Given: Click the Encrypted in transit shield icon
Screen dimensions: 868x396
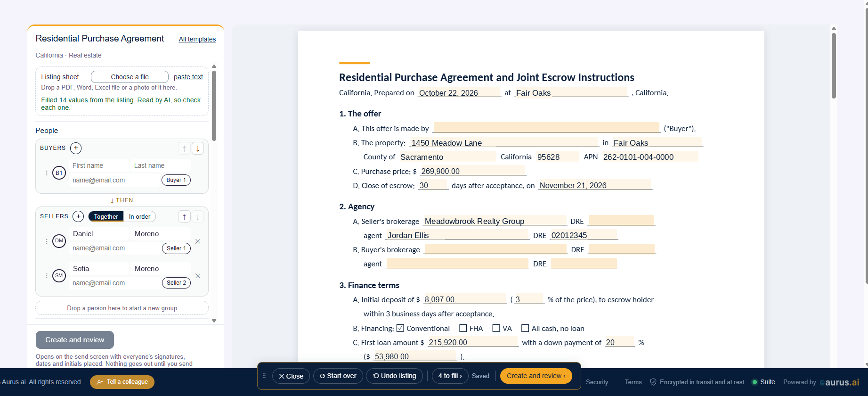Looking at the screenshot, I should tap(653, 382).
